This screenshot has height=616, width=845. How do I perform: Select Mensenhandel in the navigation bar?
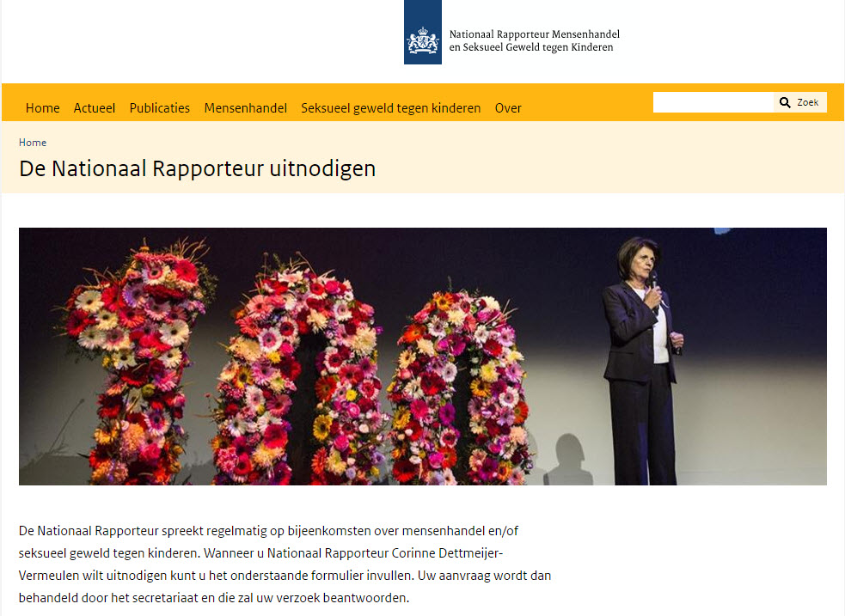(x=245, y=108)
